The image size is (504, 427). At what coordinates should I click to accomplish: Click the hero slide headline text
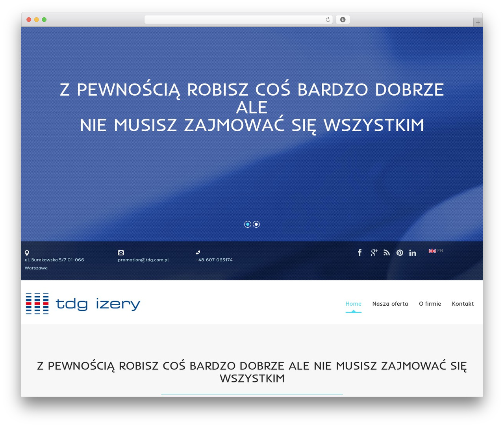(x=252, y=107)
